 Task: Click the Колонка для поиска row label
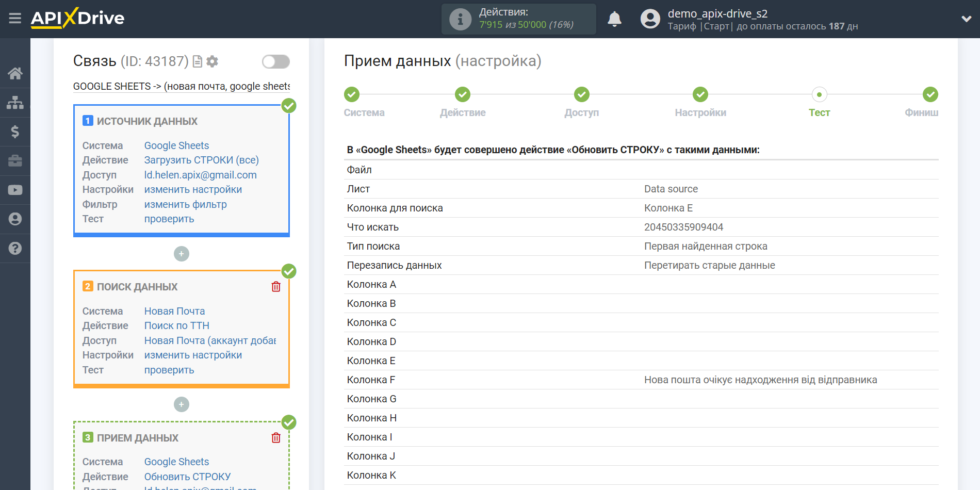395,208
